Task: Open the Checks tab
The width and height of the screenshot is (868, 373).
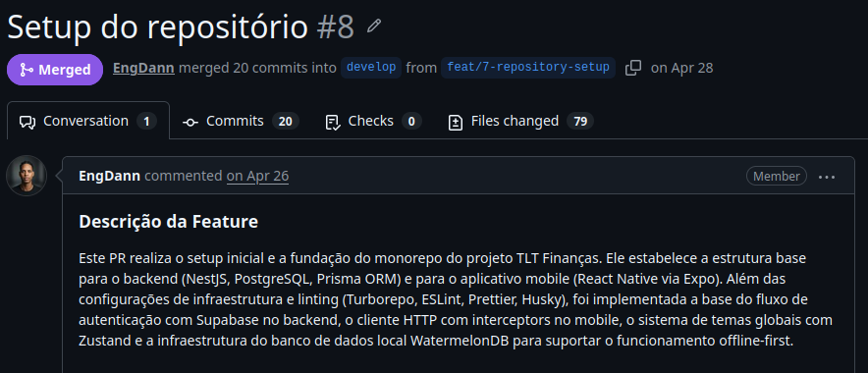Action: click(374, 121)
